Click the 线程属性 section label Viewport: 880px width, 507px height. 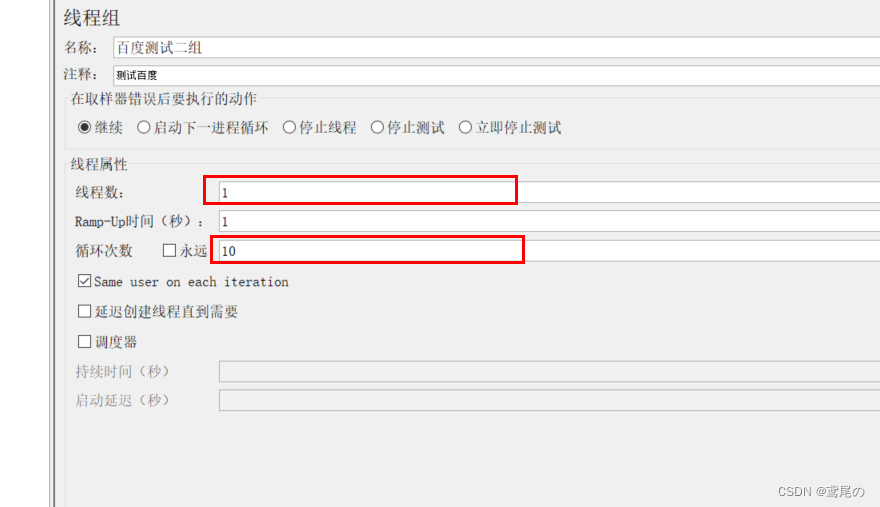(98, 164)
